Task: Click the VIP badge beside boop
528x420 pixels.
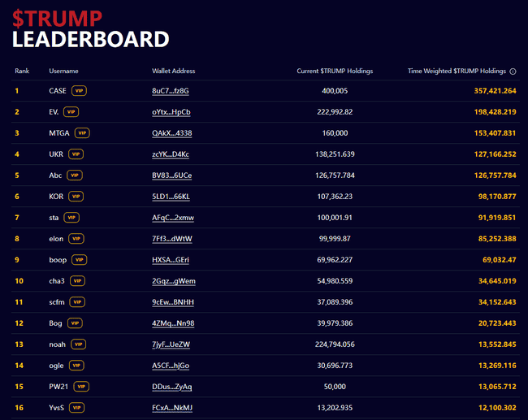Action: pos(80,259)
